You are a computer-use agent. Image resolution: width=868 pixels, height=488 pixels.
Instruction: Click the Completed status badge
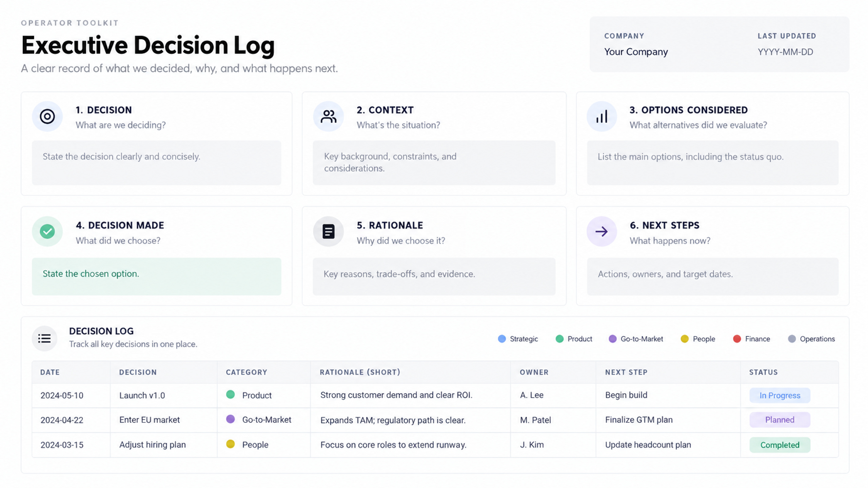coord(780,445)
